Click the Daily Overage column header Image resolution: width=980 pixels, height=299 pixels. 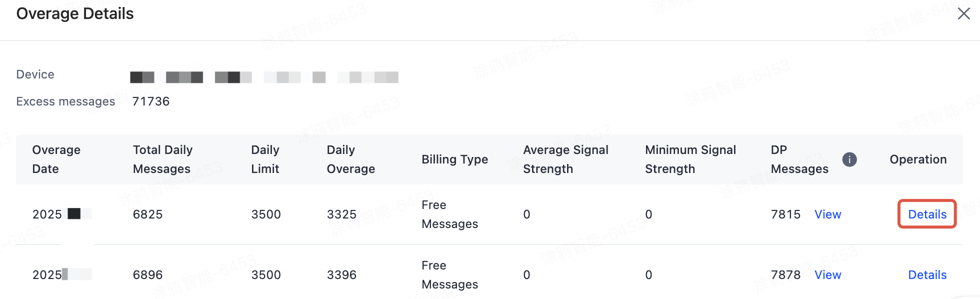tap(350, 159)
